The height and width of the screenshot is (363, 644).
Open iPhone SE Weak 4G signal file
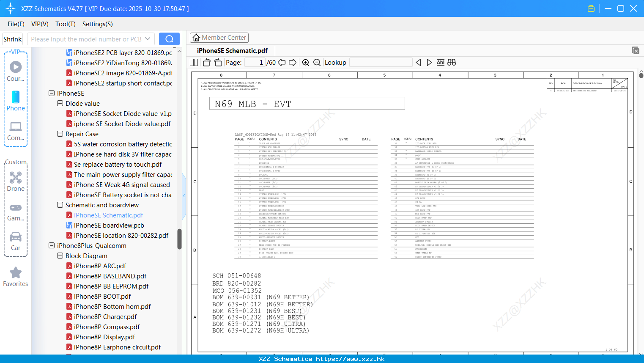click(x=122, y=184)
